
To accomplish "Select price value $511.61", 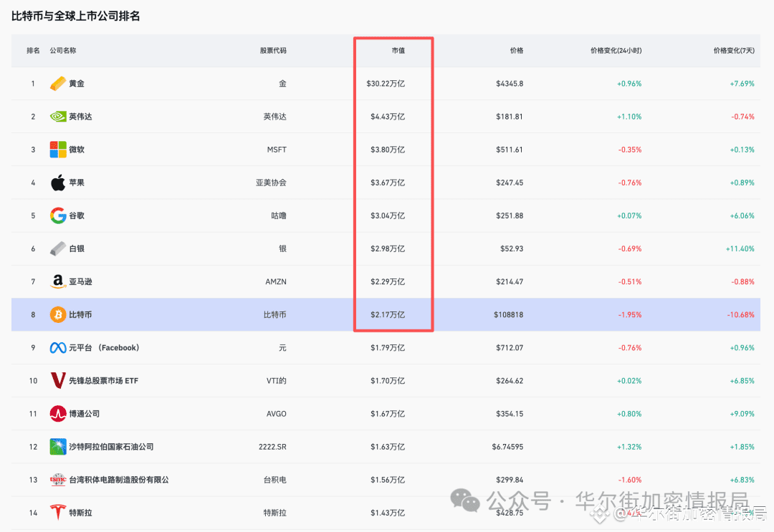I will (510, 150).
